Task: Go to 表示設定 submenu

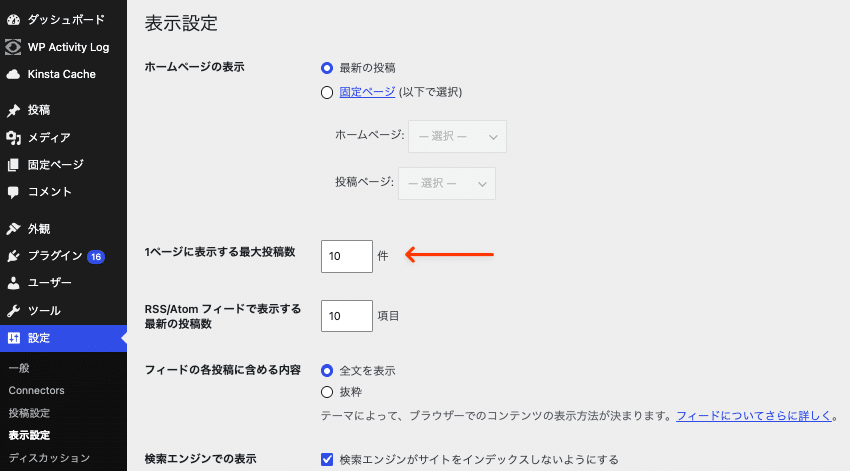Action: [x=29, y=435]
